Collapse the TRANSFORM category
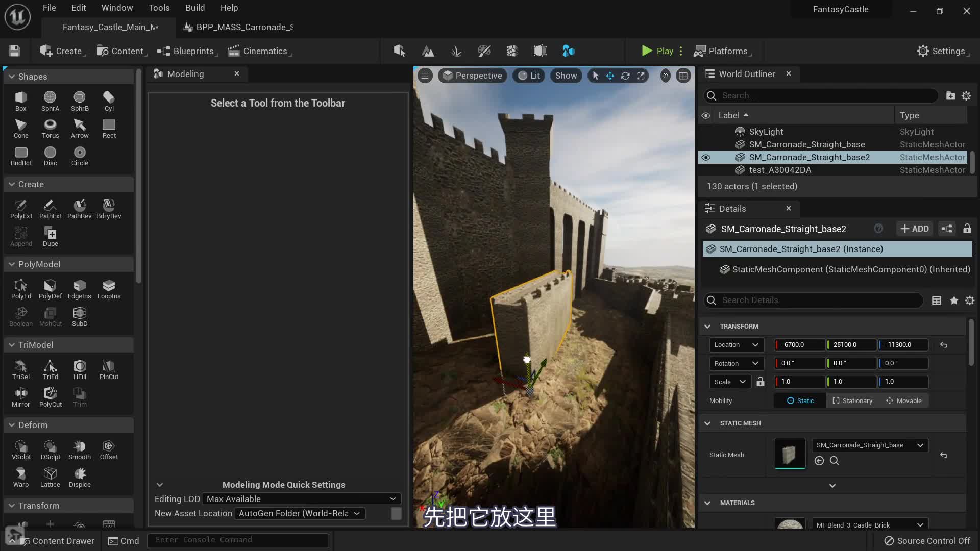 click(x=707, y=327)
